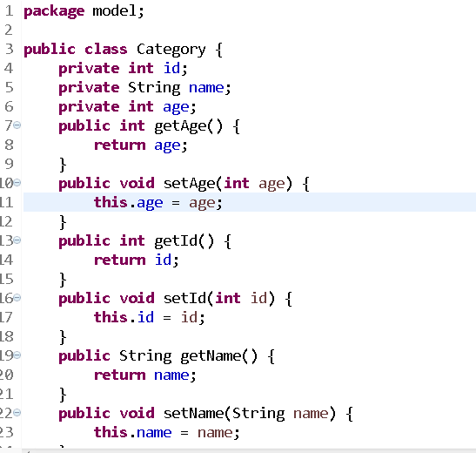Click the 'getAge()' method name

click(188, 126)
